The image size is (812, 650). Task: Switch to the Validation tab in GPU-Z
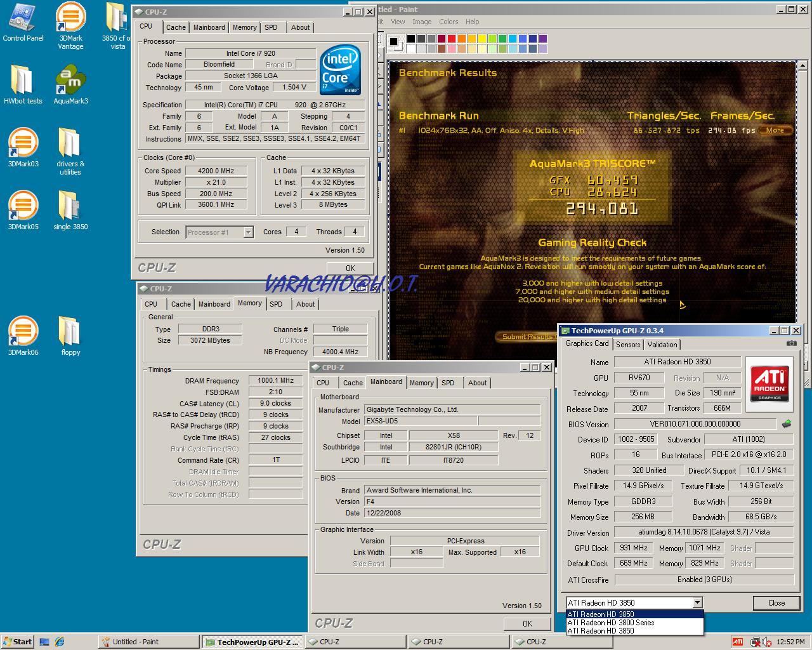coord(662,345)
